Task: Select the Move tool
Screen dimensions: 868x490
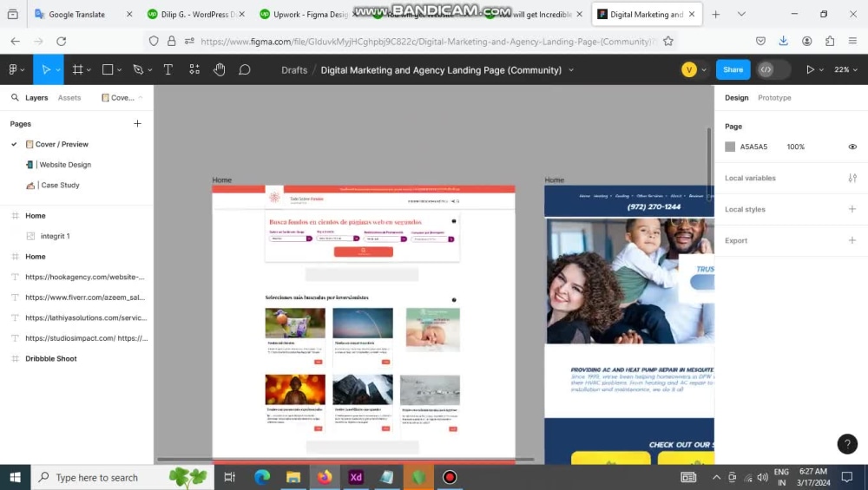Action: 45,69
